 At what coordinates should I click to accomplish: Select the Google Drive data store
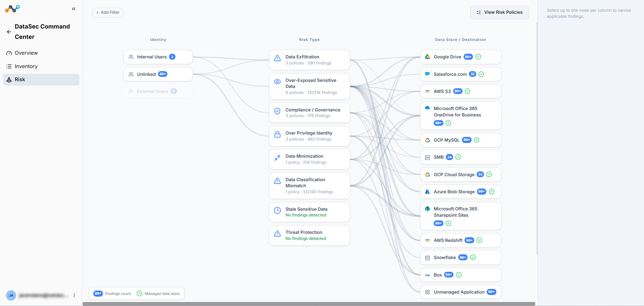click(461, 57)
